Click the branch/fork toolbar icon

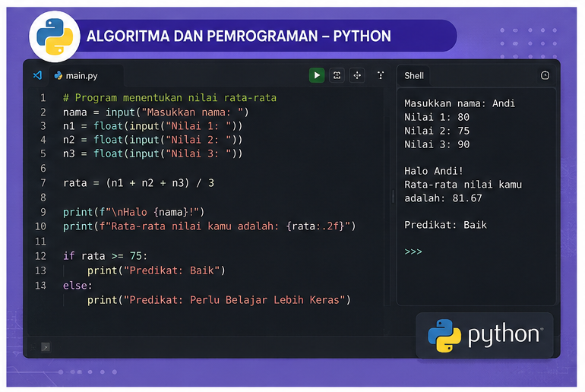[380, 75]
